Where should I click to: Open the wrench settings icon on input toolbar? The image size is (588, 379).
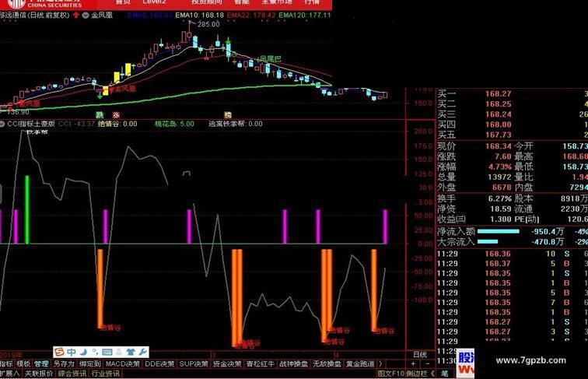142,352
